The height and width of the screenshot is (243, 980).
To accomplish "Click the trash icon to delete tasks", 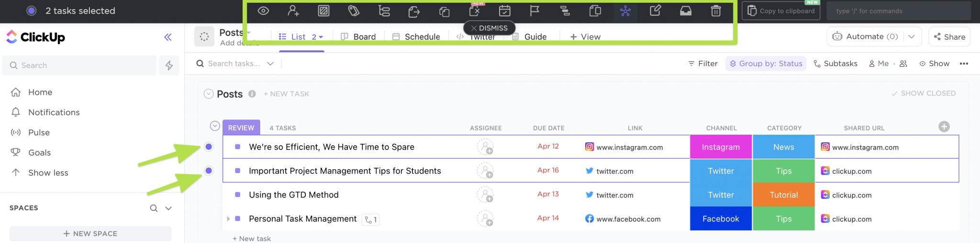I will (x=716, y=11).
